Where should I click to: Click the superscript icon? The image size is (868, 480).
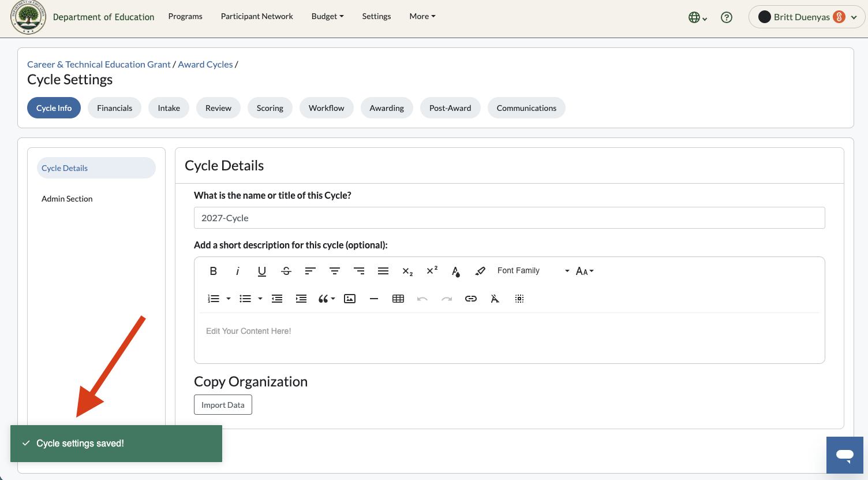point(432,271)
